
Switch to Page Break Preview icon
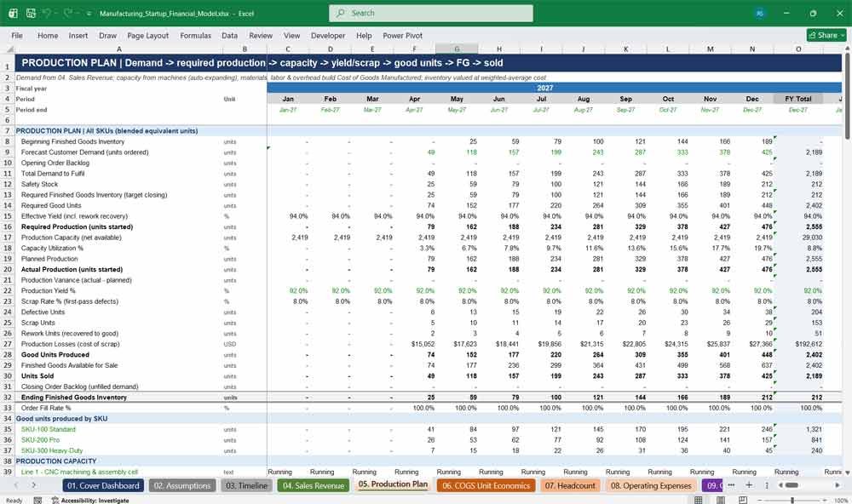pyautogui.click(x=742, y=500)
